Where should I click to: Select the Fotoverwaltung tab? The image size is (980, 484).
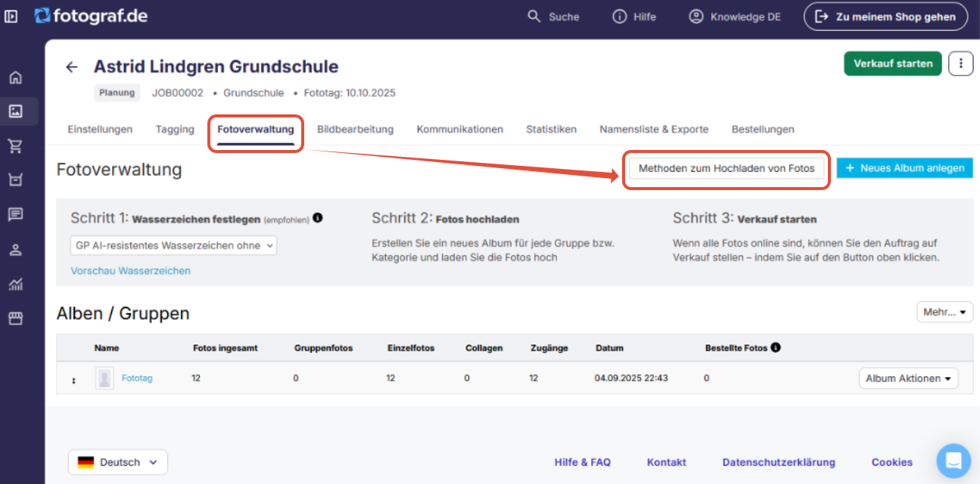[x=256, y=130]
